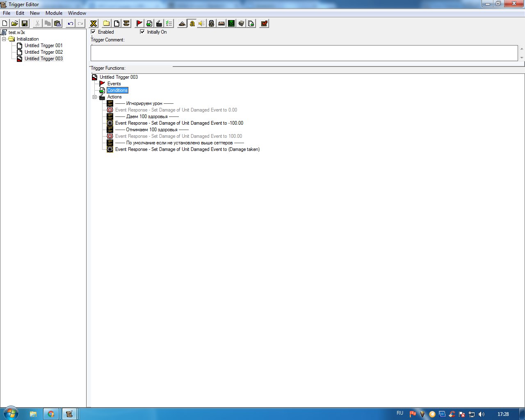Add a New Action with the clapperboard icon

click(x=159, y=23)
